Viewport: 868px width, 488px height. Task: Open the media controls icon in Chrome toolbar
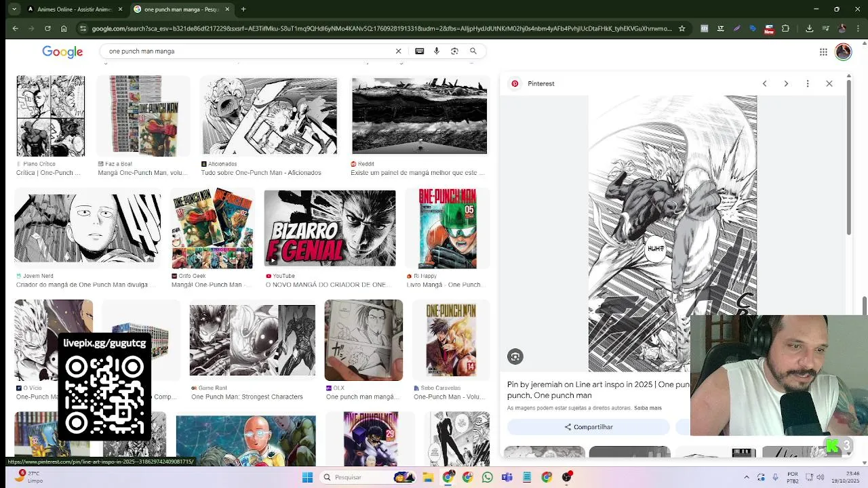(825, 28)
